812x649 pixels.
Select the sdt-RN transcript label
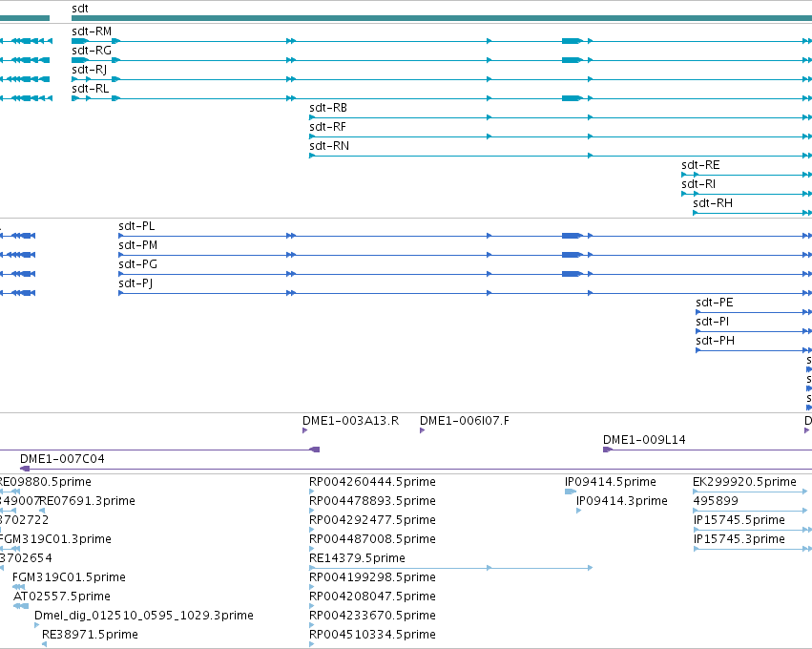point(329,146)
